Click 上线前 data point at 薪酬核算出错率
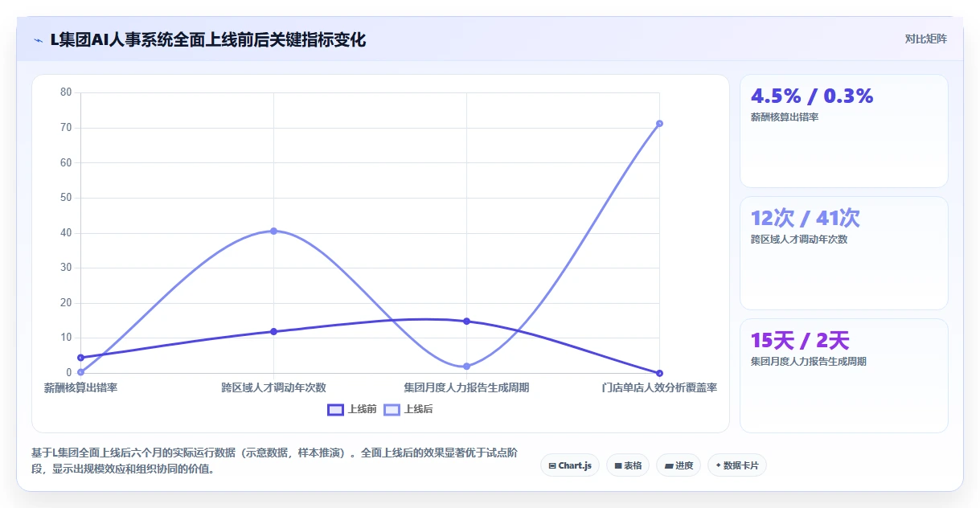 coord(80,358)
